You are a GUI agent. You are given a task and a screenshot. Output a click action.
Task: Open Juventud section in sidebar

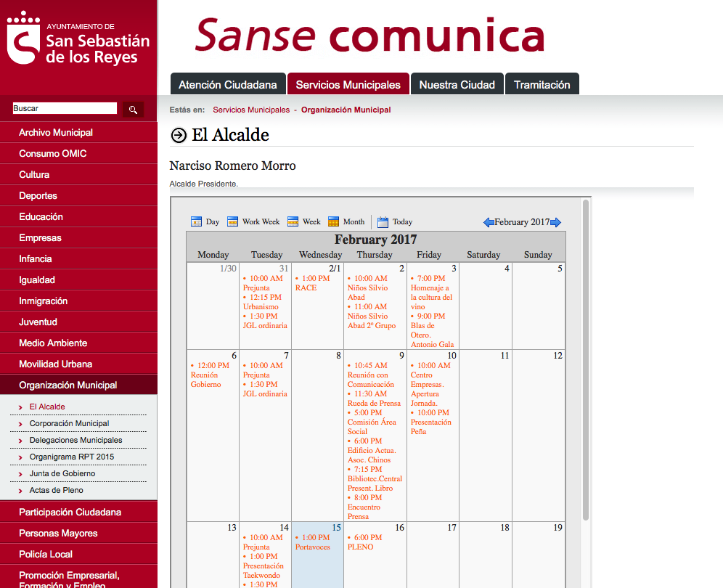pyautogui.click(x=78, y=322)
